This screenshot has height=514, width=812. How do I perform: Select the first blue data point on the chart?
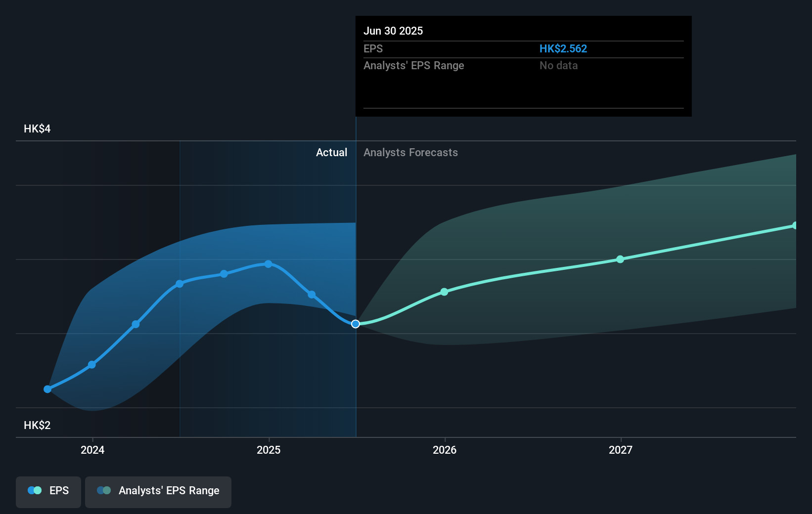point(47,389)
